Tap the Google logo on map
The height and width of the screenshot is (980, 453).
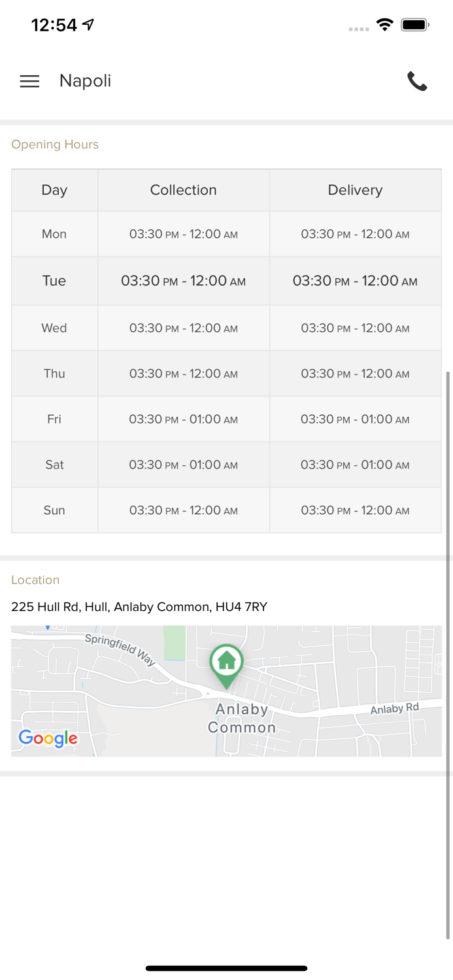pyautogui.click(x=48, y=738)
